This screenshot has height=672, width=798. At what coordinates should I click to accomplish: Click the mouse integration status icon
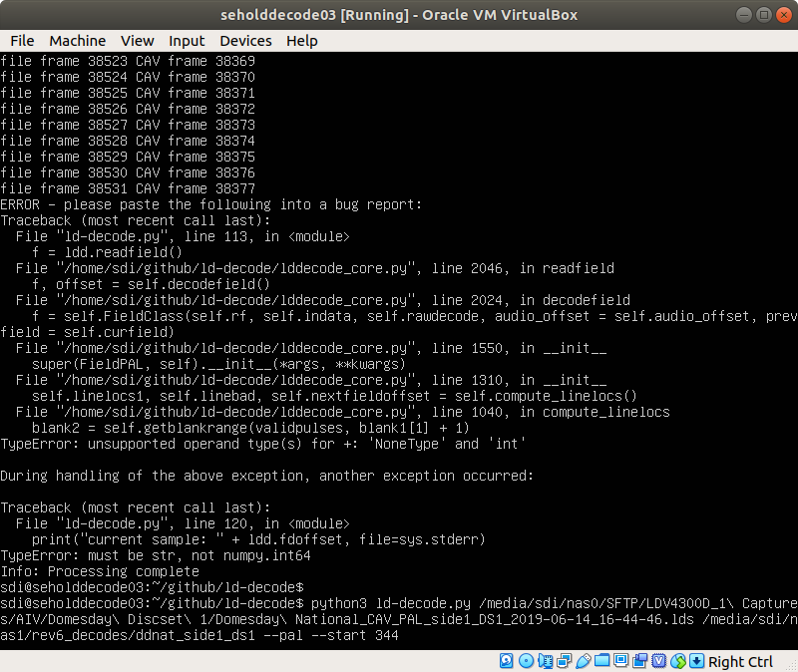click(x=678, y=661)
